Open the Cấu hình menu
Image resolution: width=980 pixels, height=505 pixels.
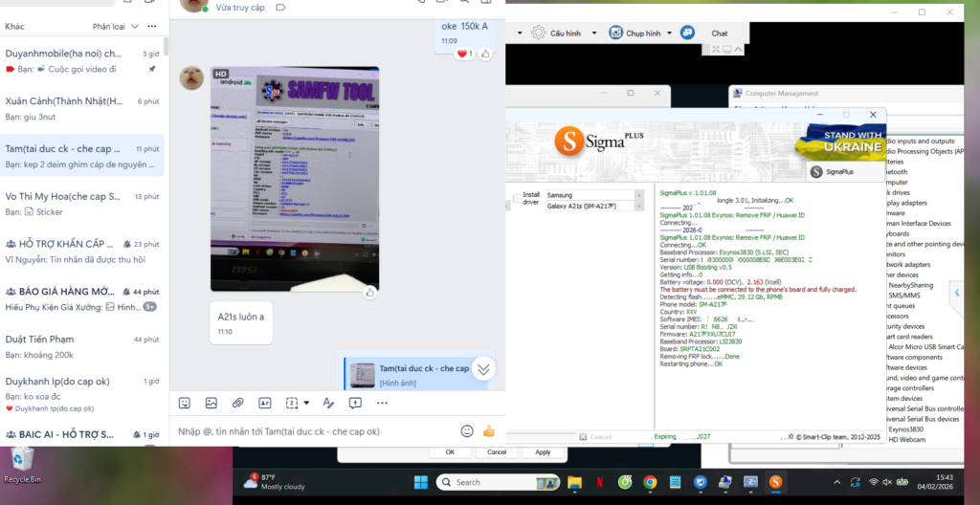(x=556, y=33)
